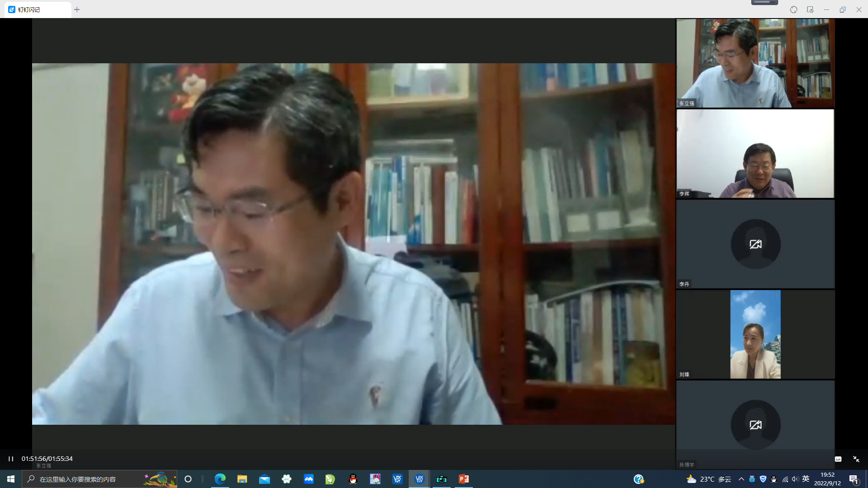Toggle the subtitles icon
Viewport: 868px width, 488px height.
pos(838,459)
